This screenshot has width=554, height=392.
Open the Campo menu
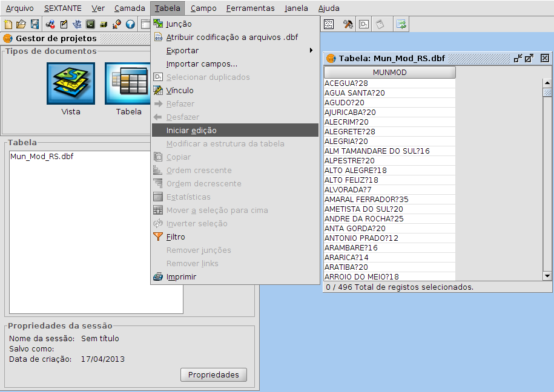[x=203, y=8]
